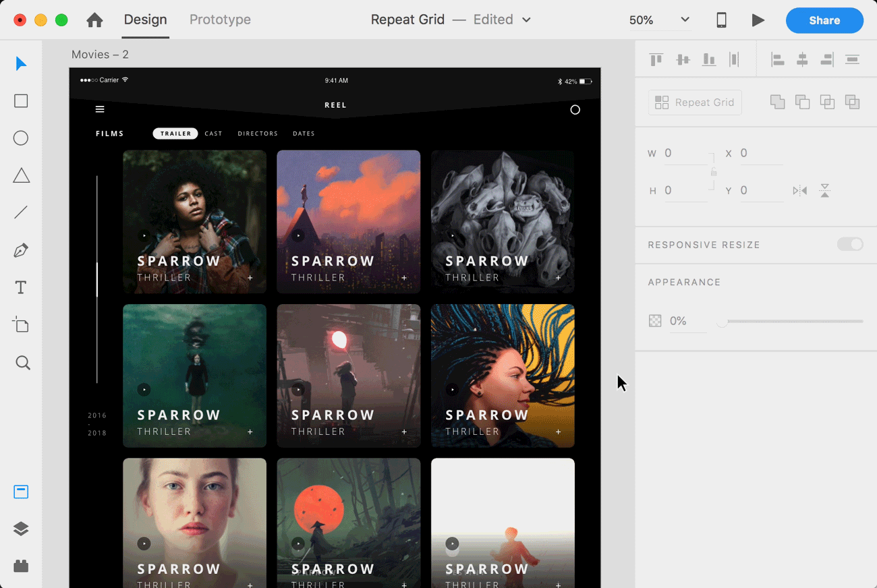Select the Pen tool
This screenshot has width=877, height=588.
point(21,251)
